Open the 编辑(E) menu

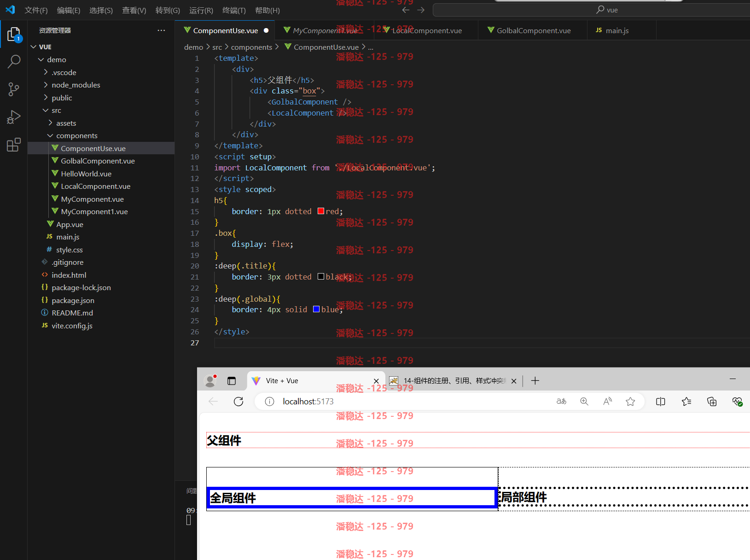point(69,10)
